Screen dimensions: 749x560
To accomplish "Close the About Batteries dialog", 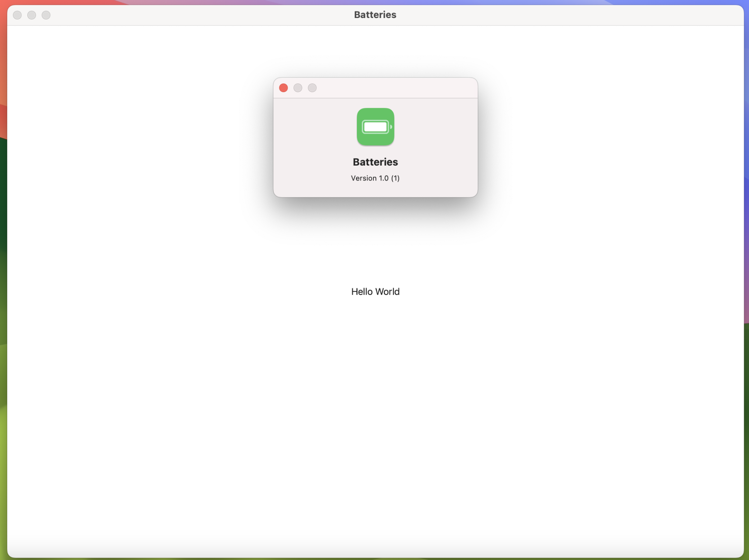I will [x=283, y=88].
